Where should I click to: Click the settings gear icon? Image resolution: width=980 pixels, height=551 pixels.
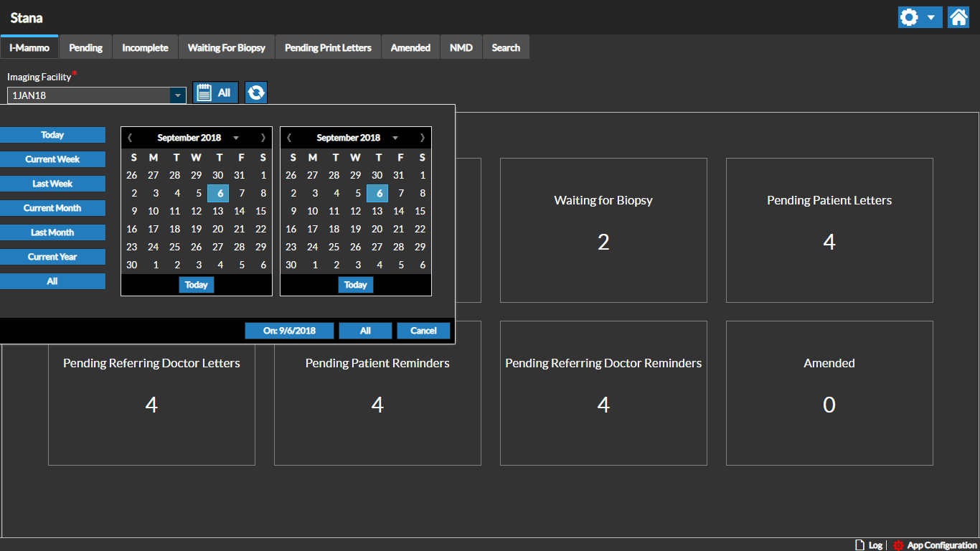click(909, 17)
